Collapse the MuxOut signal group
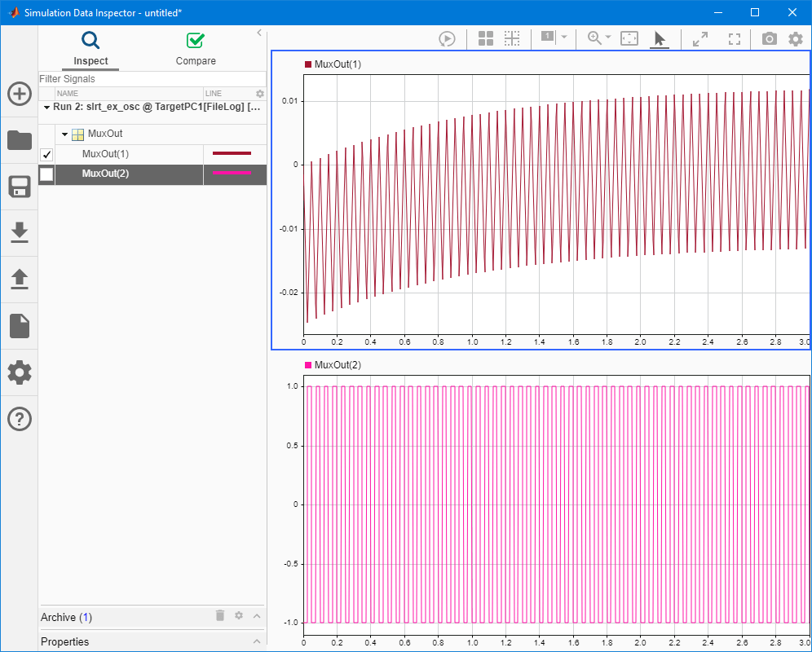Screen dimensions: 812x652 (x=64, y=134)
